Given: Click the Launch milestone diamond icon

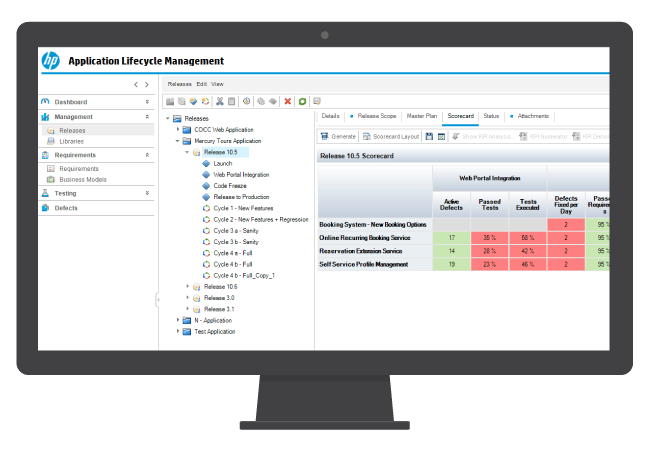Looking at the screenshot, I should 206,163.
